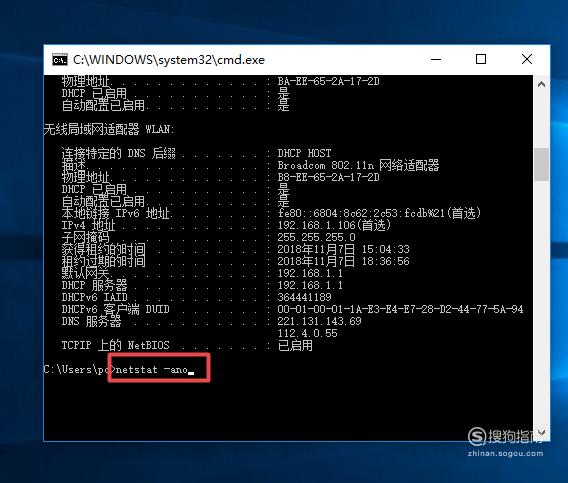Screen dimensions: 568x483
Task: Click the physical address B8-EE-65-2A-17-2D under WLAN
Action: (328, 177)
